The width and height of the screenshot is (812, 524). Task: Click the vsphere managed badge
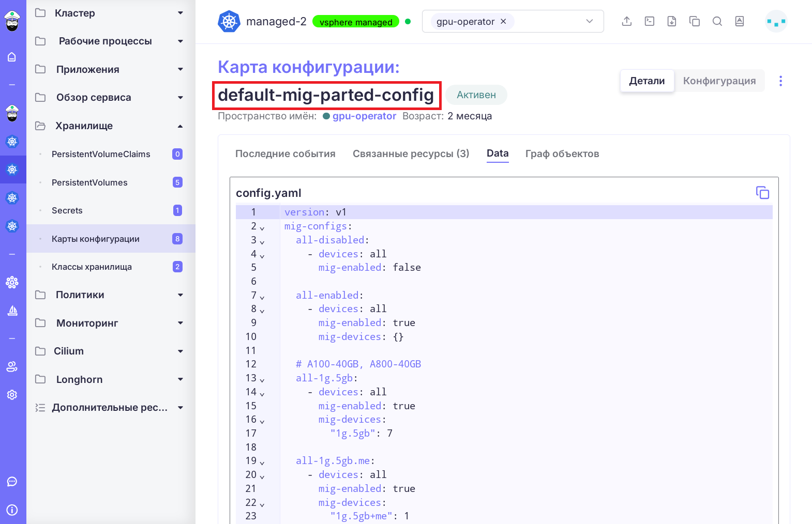[356, 22]
